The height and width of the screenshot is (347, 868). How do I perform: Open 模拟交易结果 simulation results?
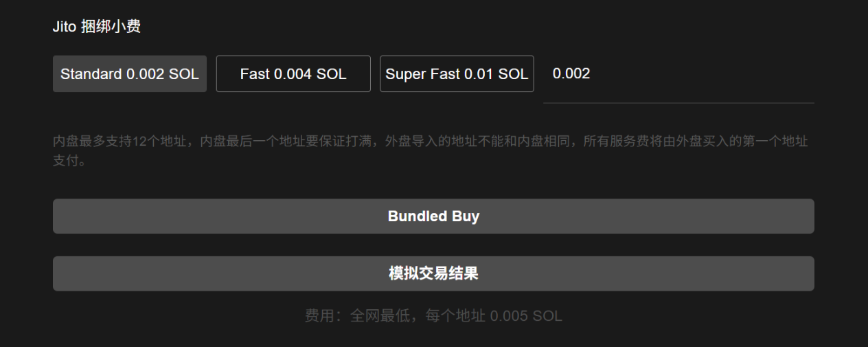[433, 273]
